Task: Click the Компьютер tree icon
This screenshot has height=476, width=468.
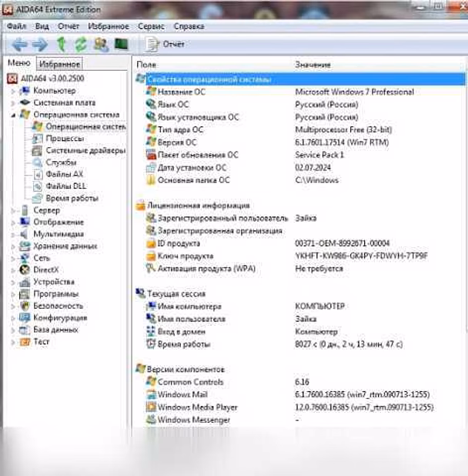Action: click(25, 90)
